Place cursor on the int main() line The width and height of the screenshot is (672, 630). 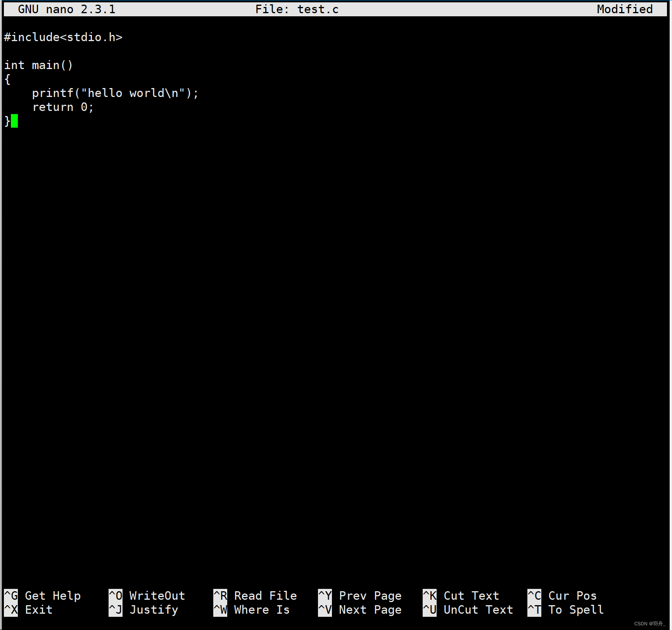[38, 65]
